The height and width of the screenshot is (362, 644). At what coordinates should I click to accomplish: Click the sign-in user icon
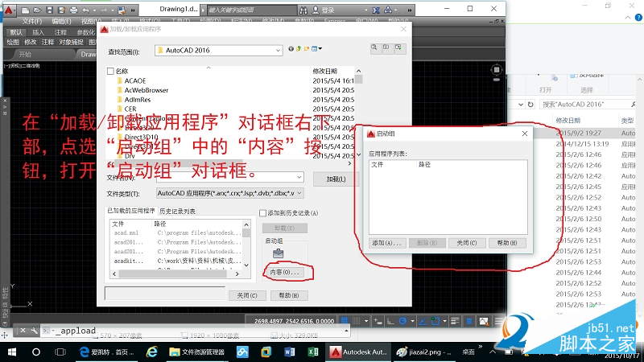coord(316,10)
